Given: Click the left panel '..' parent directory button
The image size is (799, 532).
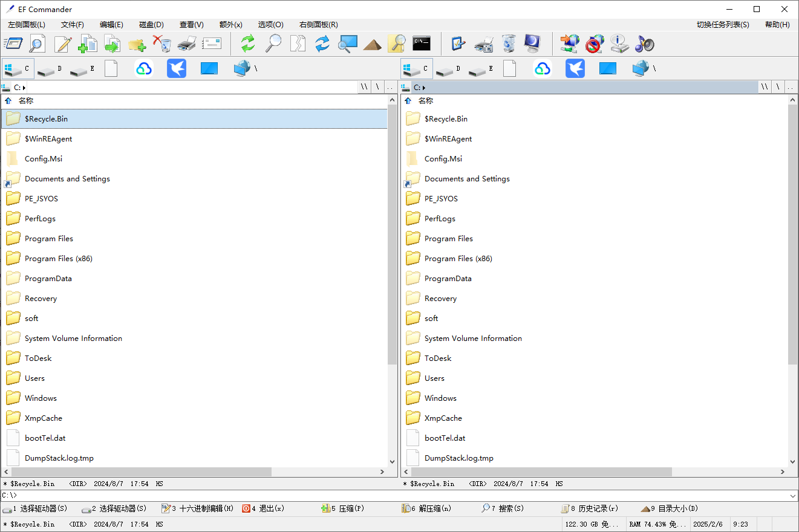Looking at the screenshot, I should 390,87.
